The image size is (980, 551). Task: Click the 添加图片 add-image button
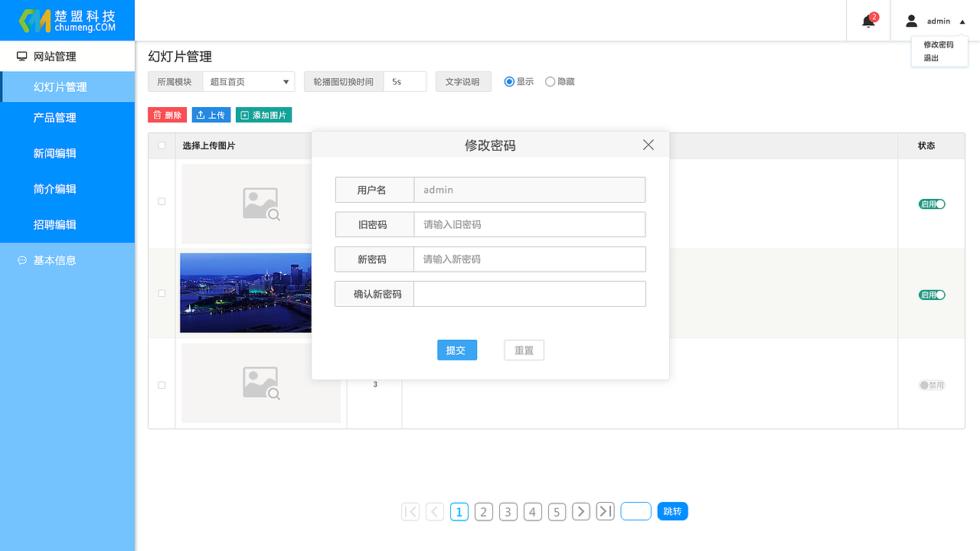(x=263, y=115)
